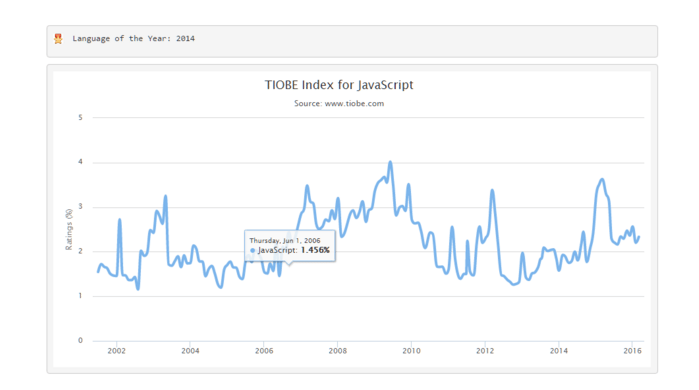This screenshot has width=699, height=390.
Task: Click the chart peak in early 2012
Action: (492, 190)
